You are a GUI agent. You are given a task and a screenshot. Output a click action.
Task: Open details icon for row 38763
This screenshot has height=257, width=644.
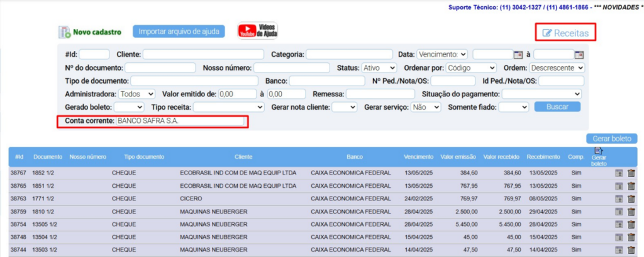619,199
